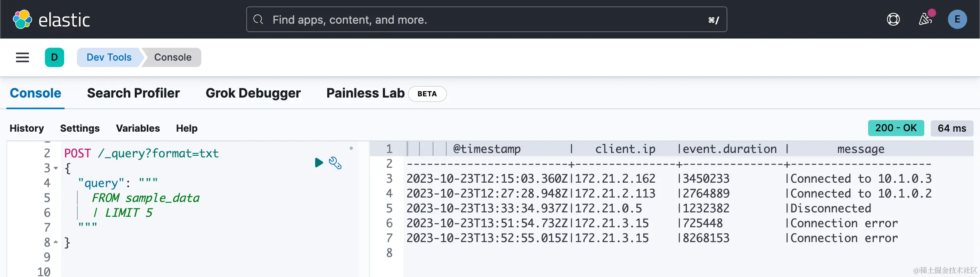Open console Settings
Viewport: 980px width, 277px height.
pos(80,128)
